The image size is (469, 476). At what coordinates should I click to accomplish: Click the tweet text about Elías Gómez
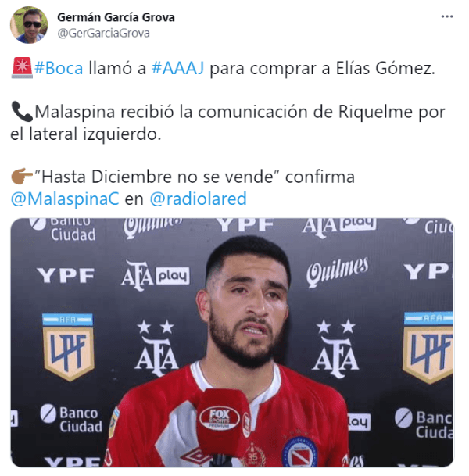(x=234, y=68)
